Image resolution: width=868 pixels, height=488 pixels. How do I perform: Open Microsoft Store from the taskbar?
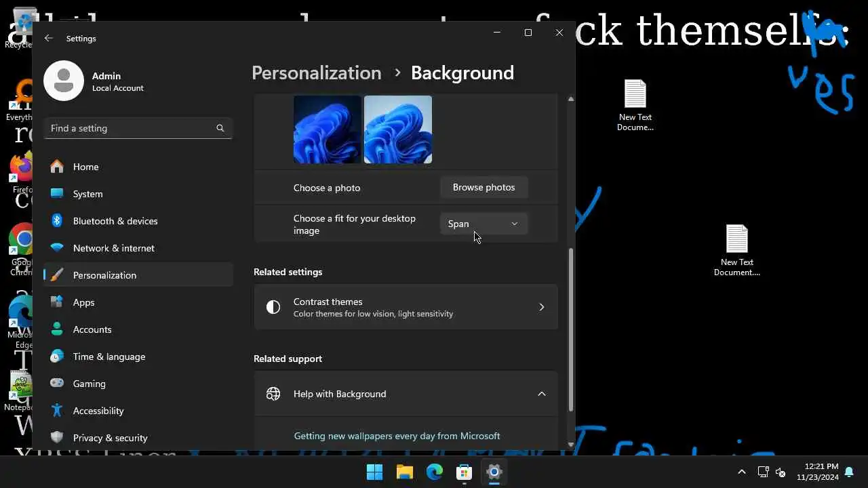[464, 472]
